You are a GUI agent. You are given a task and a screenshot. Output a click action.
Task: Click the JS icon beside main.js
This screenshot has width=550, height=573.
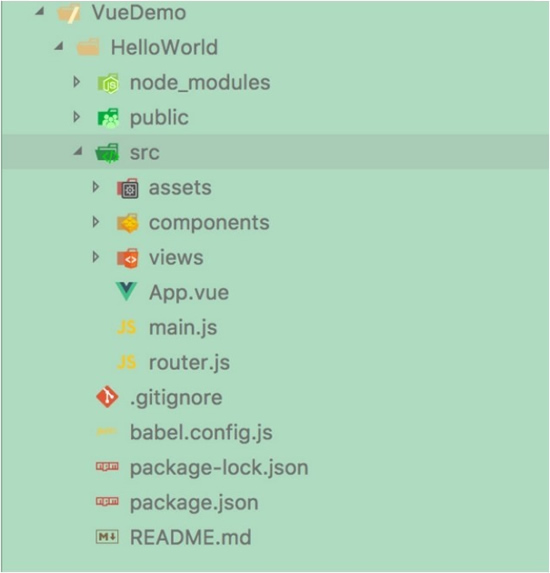tap(127, 327)
